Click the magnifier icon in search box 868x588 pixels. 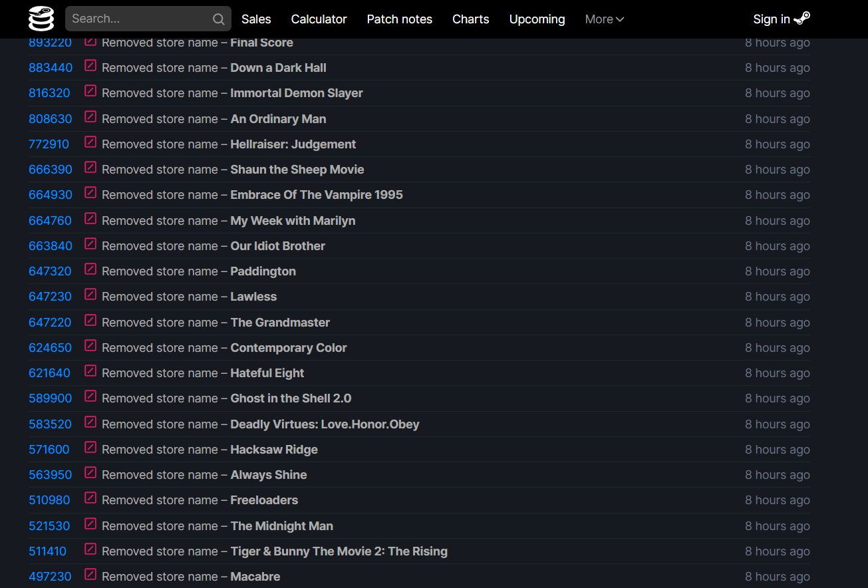(x=218, y=19)
